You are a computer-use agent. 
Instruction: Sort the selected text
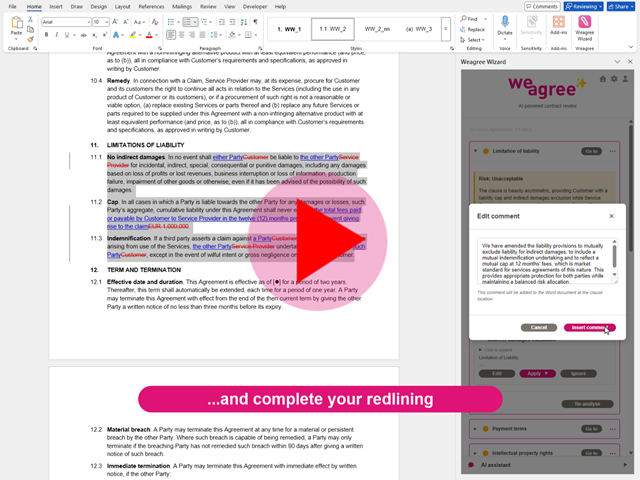tap(244, 22)
